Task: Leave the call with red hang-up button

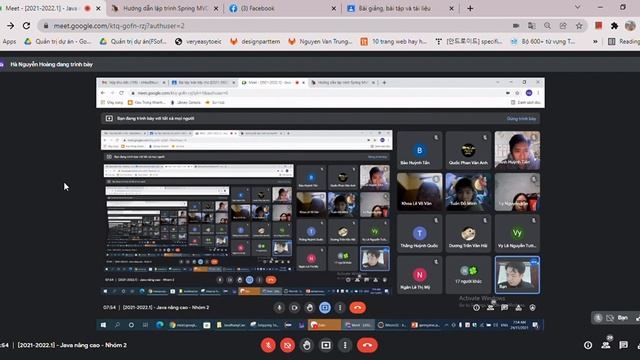Action: point(367,345)
